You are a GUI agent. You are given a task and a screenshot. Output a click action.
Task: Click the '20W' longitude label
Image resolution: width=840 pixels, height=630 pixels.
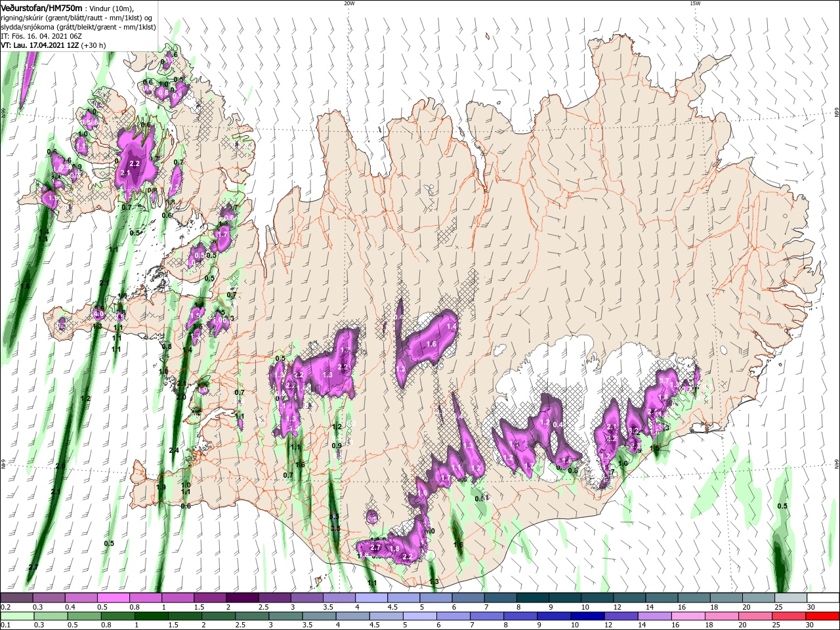349,3
